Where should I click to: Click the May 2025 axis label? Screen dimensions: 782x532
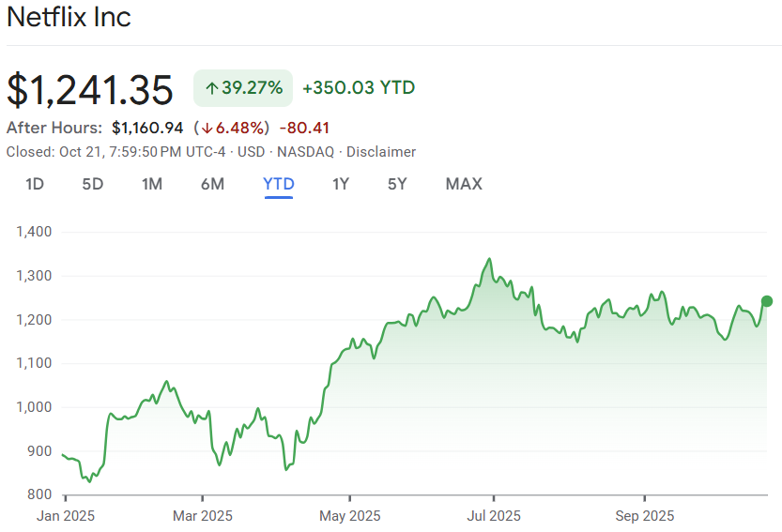click(x=350, y=516)
